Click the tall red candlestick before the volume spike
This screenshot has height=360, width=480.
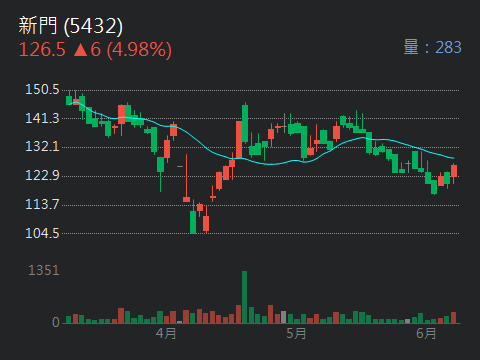pos(239,139)
